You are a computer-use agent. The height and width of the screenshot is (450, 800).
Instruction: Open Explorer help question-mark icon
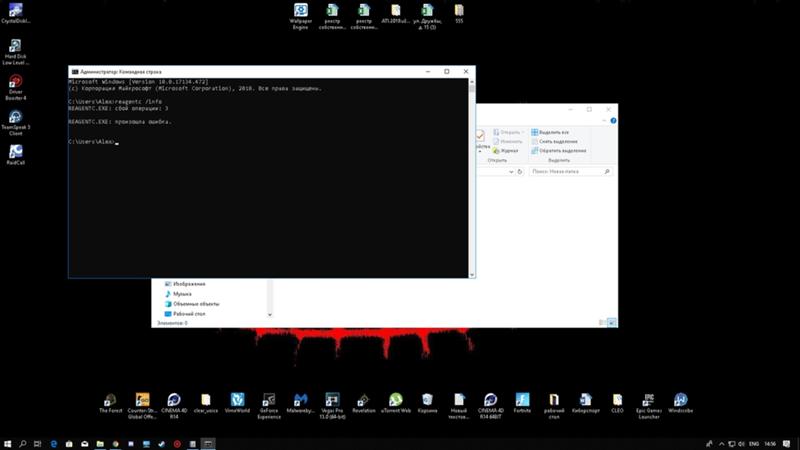pos(613,120)
